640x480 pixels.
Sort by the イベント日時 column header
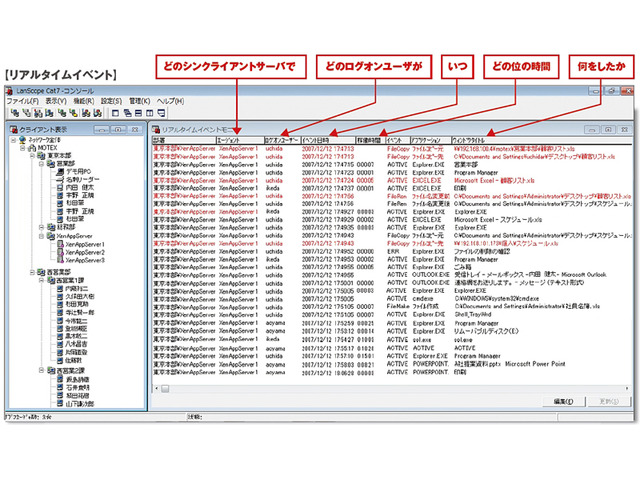(x=328, y=140)
